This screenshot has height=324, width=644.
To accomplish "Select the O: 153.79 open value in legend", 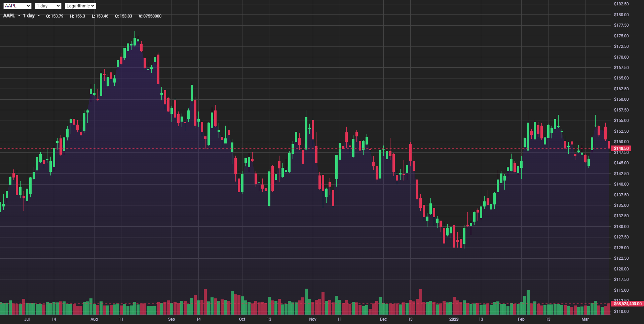I will click(54, 16).
